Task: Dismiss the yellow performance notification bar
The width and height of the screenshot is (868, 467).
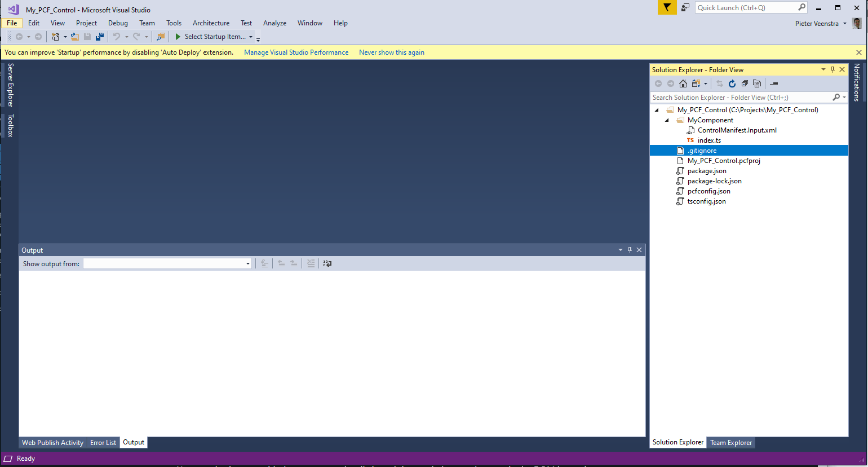Action: point(859,52)
